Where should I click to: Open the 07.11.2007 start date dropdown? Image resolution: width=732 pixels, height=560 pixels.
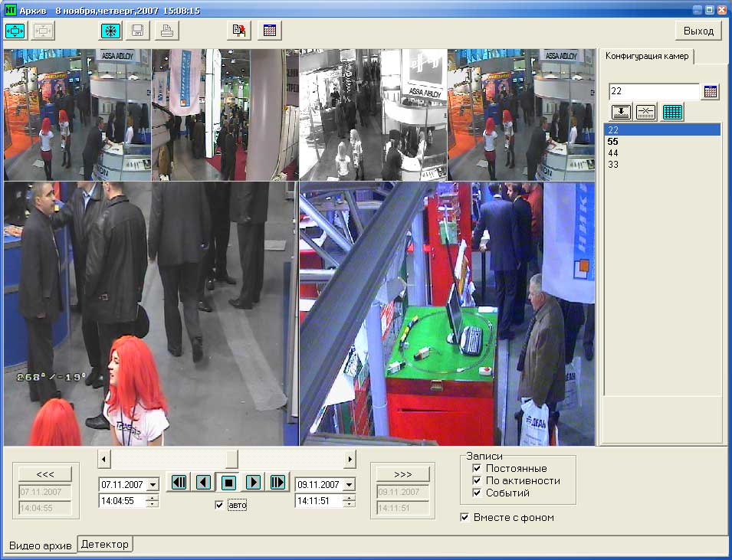pyautogui.click(x=152, y=485)
